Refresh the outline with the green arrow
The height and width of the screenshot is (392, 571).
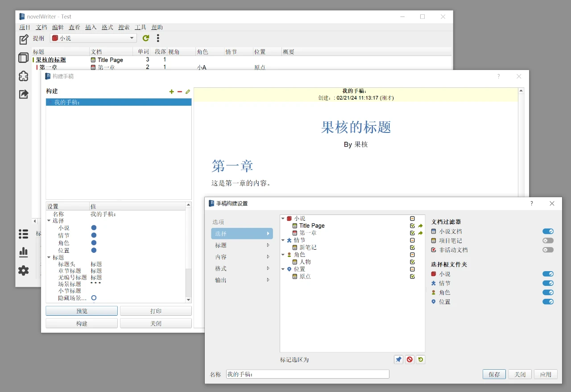(146, 38)
